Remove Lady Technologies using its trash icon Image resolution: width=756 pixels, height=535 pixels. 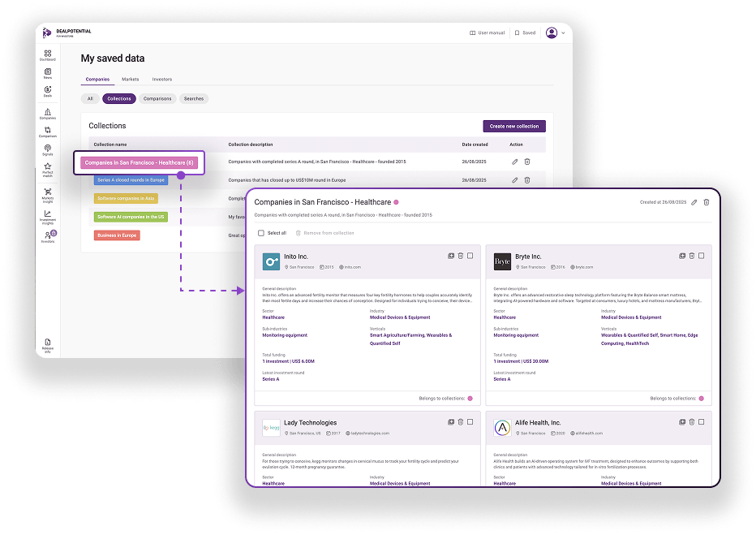(461, 421)
